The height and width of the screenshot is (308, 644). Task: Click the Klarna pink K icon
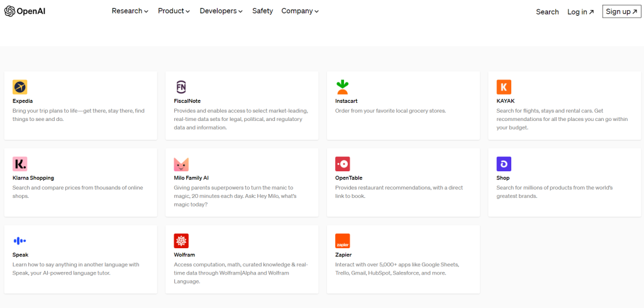point(19,164)
